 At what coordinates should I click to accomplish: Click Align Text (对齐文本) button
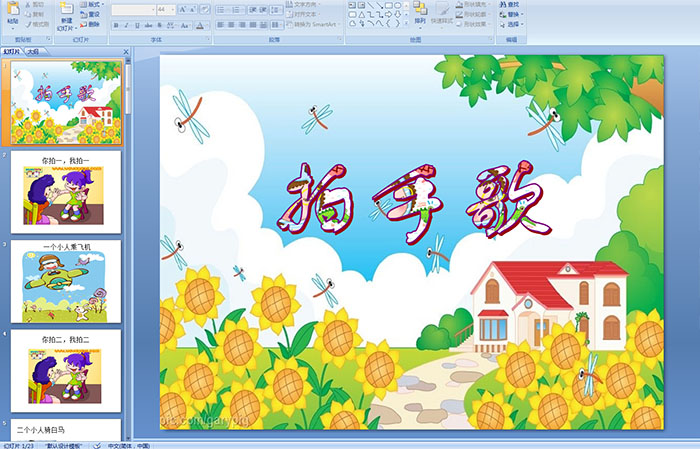pos(304,14)
